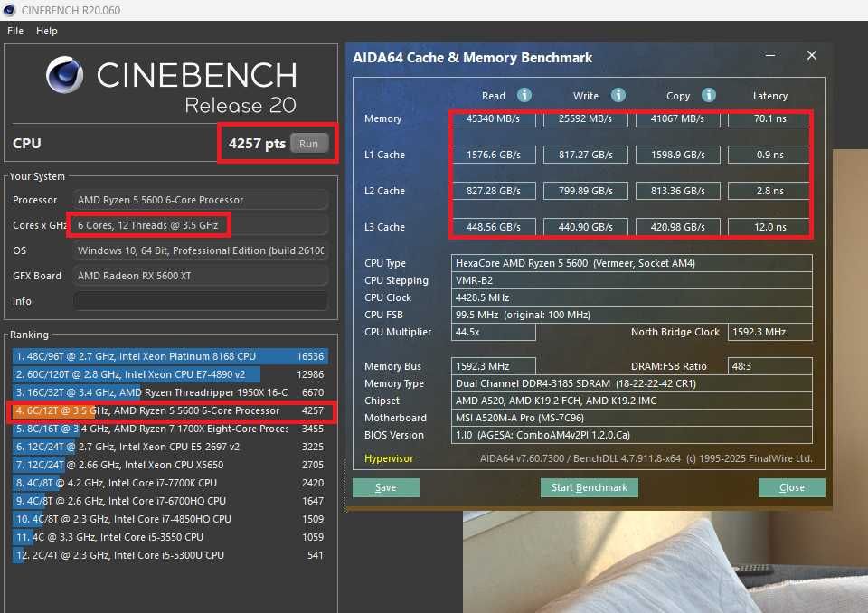
Task: Click the L1 Cache latency value 0.9 ns
Action: click(x=770, y=155)
